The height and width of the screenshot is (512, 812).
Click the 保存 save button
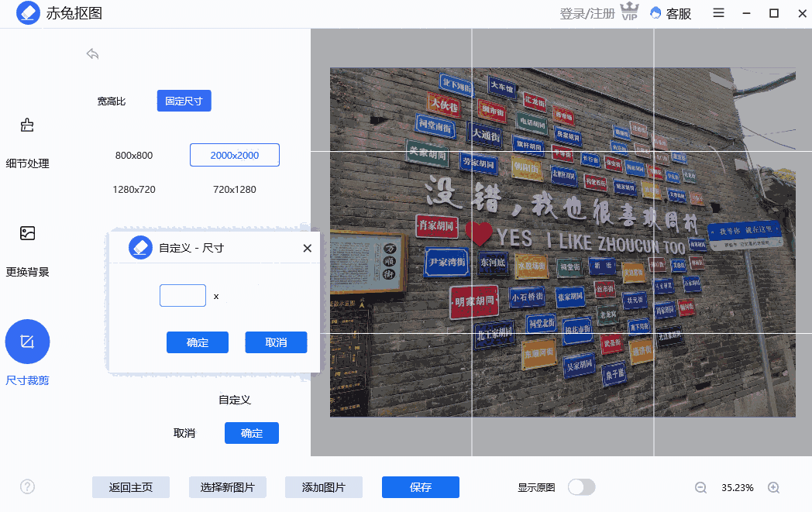coord(420,487)
